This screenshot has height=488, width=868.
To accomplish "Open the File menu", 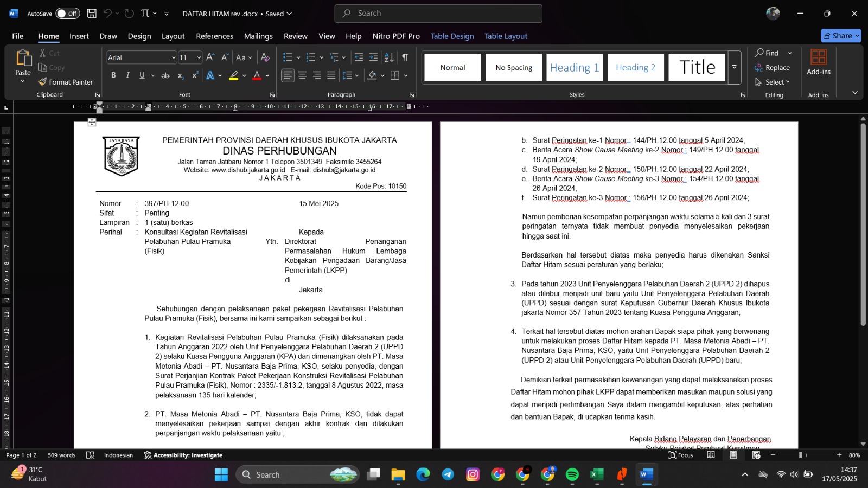I will [x=18, y=36].
